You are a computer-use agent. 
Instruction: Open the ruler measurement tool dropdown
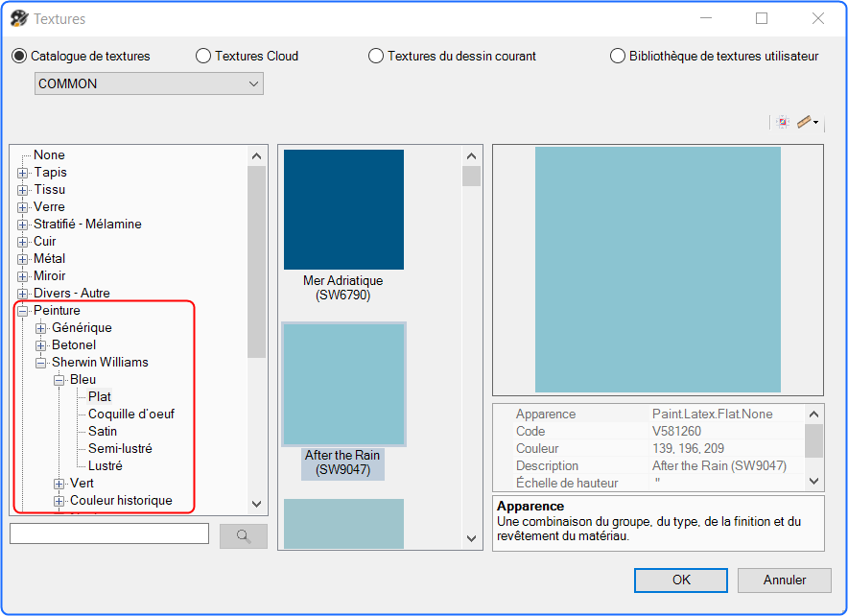pyautogui.click(x=815, y=122)
